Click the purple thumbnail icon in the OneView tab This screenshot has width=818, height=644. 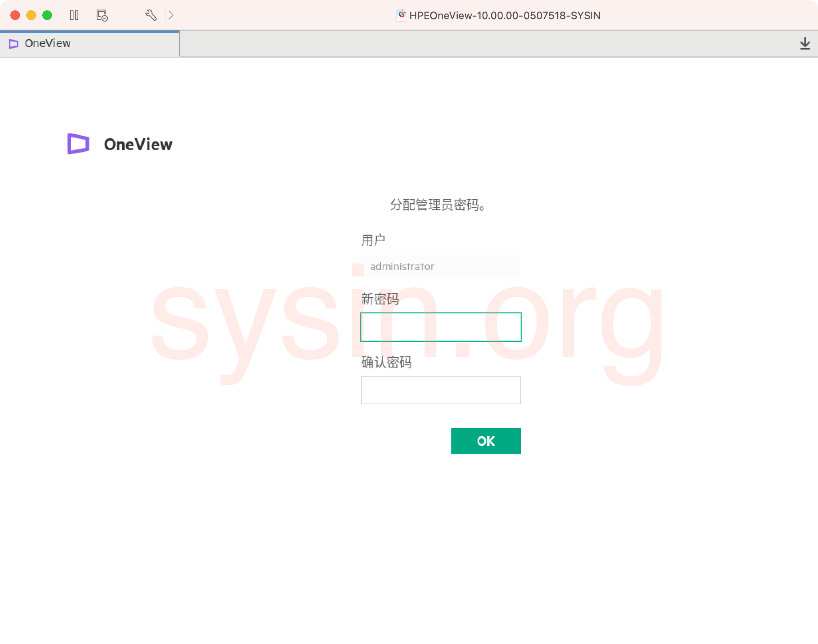click(x=14, y=44)
